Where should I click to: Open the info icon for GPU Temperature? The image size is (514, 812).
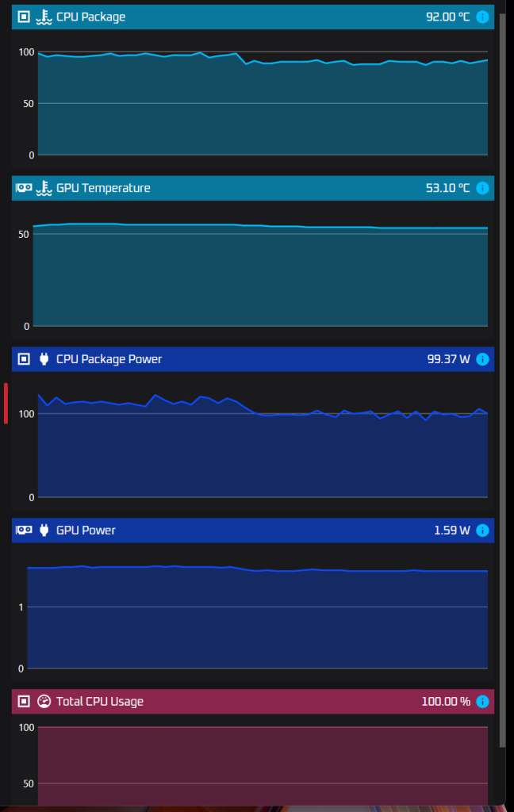(x=482, y=188)
